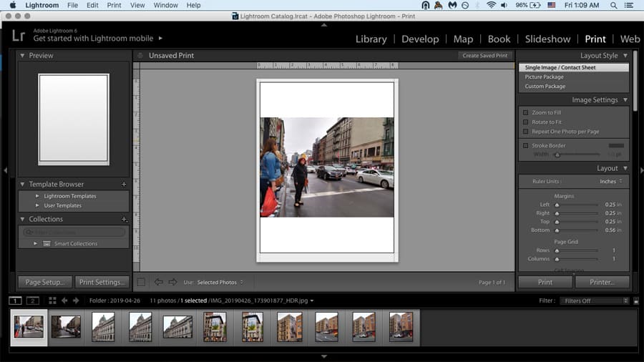
Task: Collapse the Collections panel
Action: (22, 219)
